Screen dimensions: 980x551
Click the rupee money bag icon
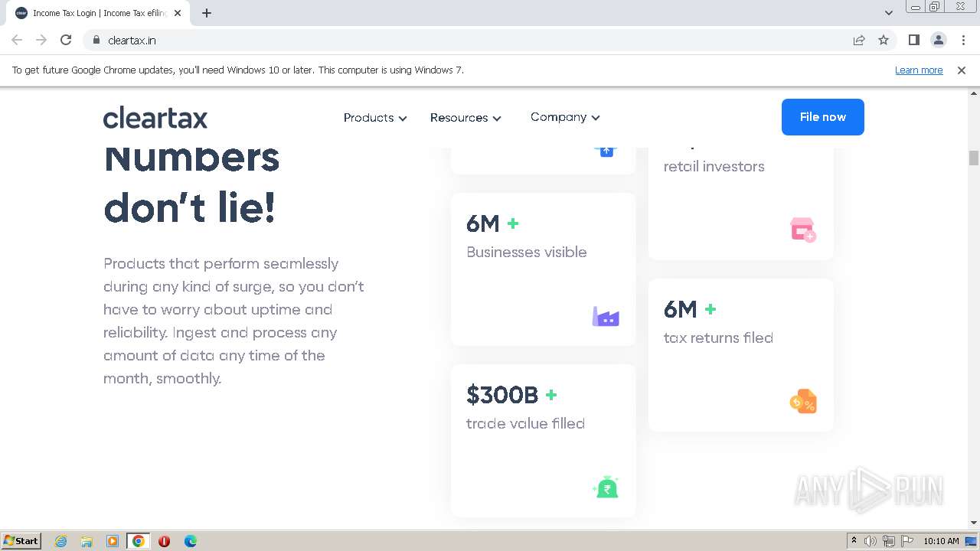point(606,487)
